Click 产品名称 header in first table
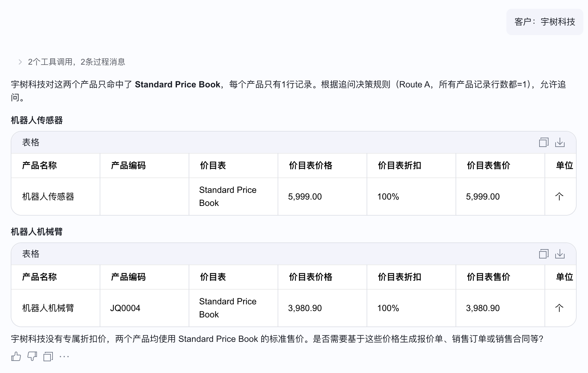 coord(39,165)
